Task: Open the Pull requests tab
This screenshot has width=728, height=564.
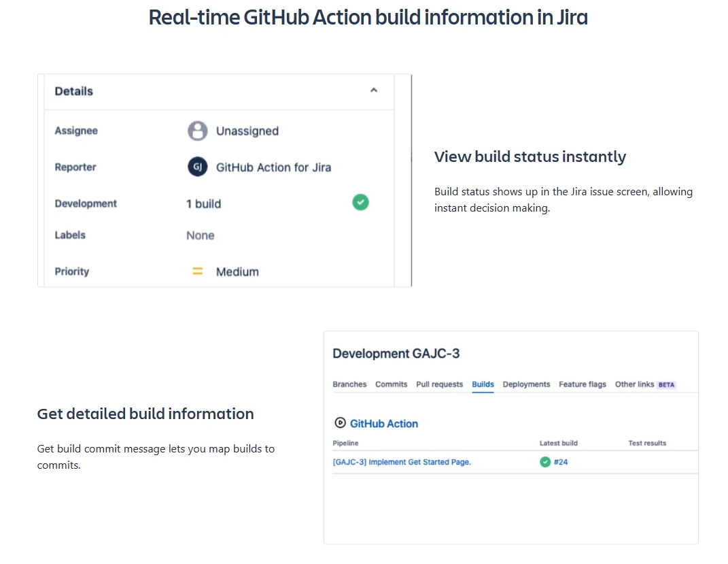Action: point(439,384)
